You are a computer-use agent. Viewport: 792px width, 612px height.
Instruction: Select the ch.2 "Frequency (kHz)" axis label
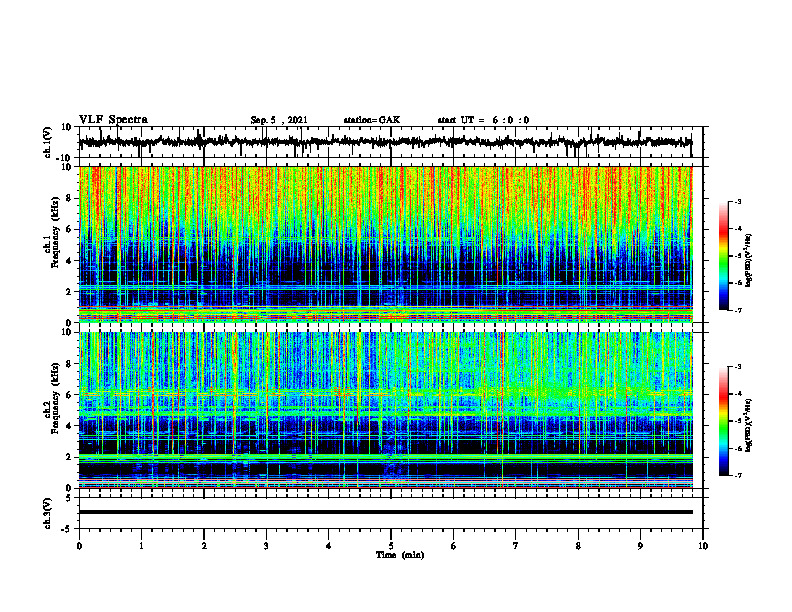click(x=56, y=398)
